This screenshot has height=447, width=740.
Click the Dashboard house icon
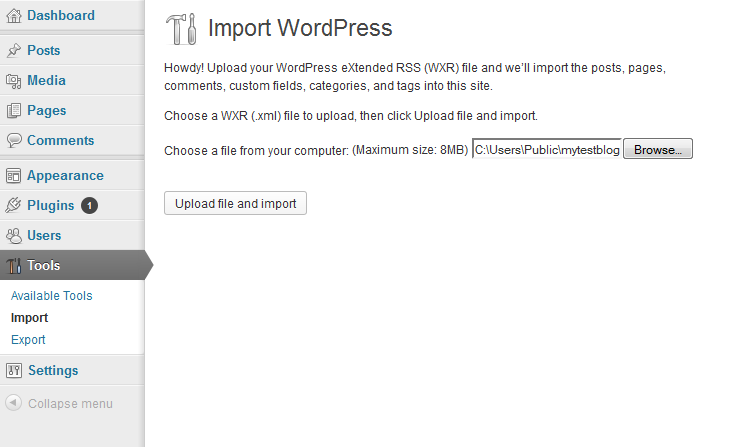pyautogui.click(x=14, y=16)
